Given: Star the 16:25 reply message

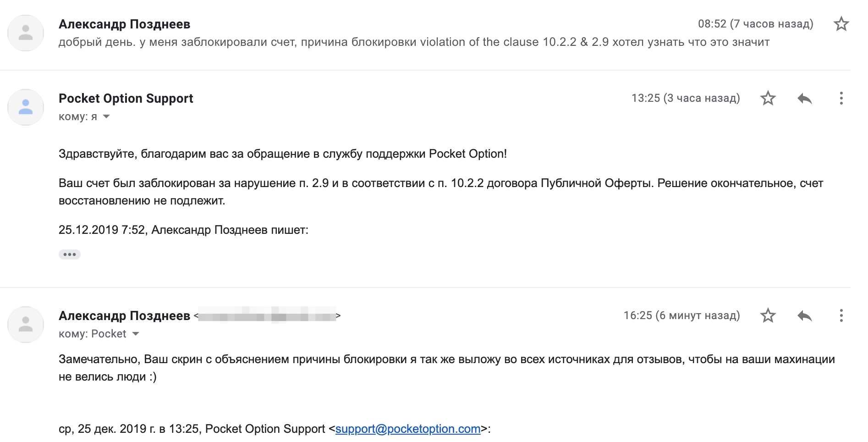Looking at the screenshot, I should click(768, 315).
